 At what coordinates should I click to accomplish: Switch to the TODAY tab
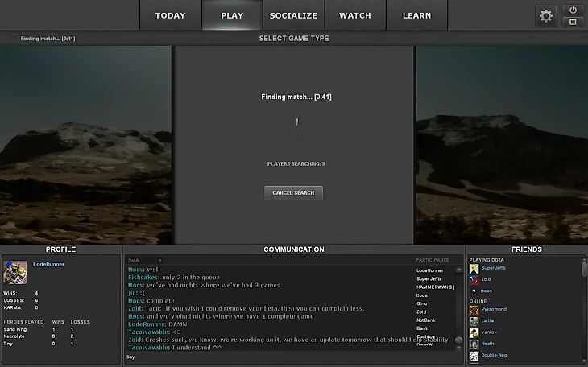(x=170, y=15)
